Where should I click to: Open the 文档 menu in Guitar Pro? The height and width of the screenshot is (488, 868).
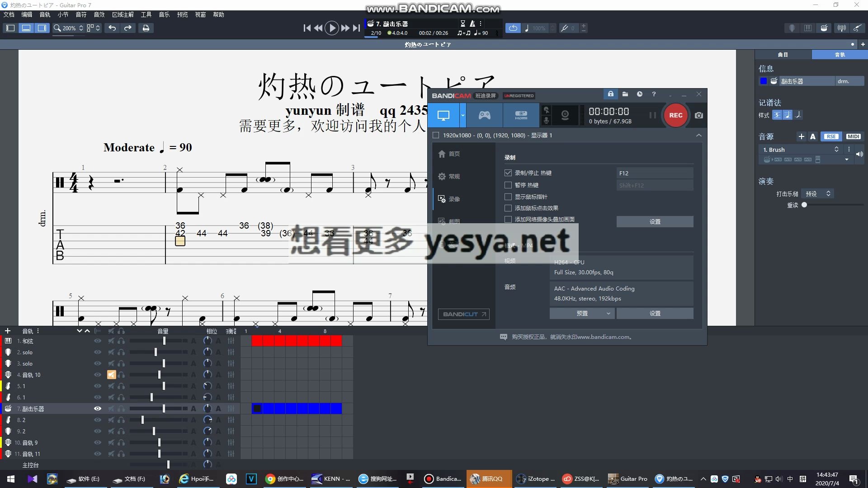pos(9,14)
